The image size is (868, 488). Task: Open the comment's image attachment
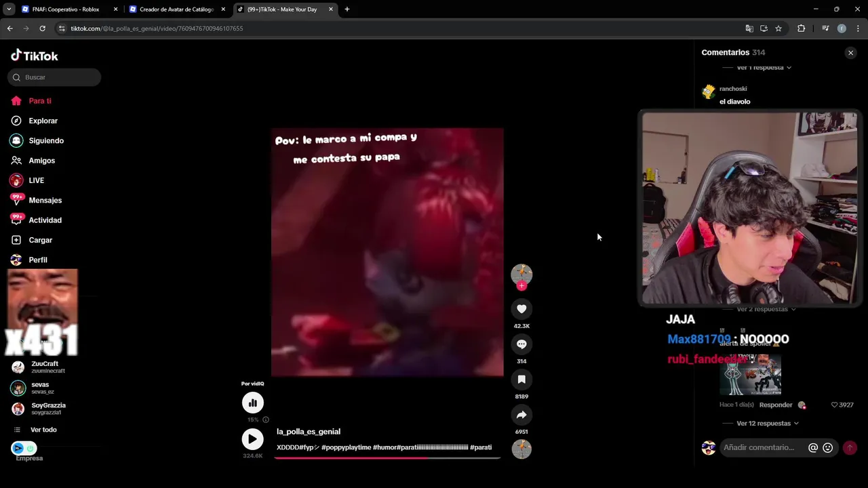750,374
